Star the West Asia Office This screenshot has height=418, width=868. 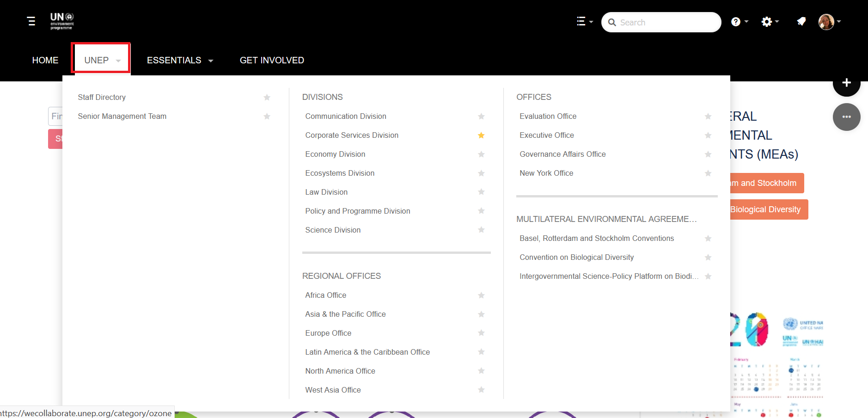481,389
